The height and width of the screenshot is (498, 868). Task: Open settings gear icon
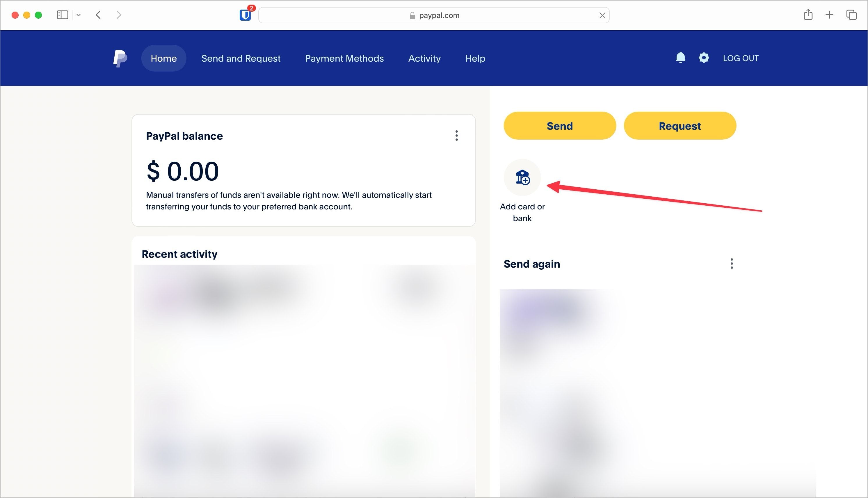(x=703, y=58)
